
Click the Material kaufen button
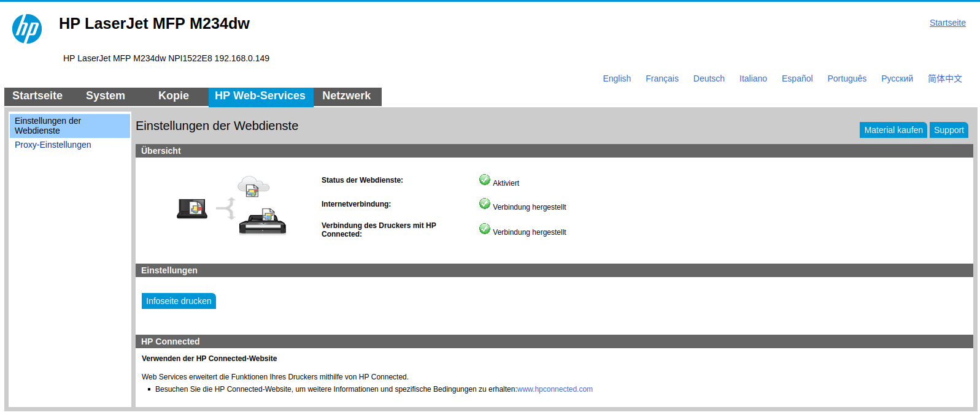pos(893,130)
